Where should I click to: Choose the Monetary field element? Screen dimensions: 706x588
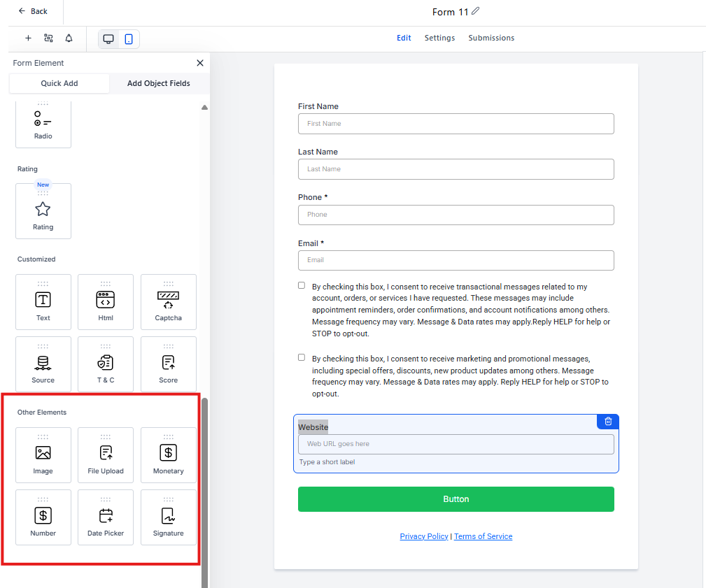tap(168, 455)
